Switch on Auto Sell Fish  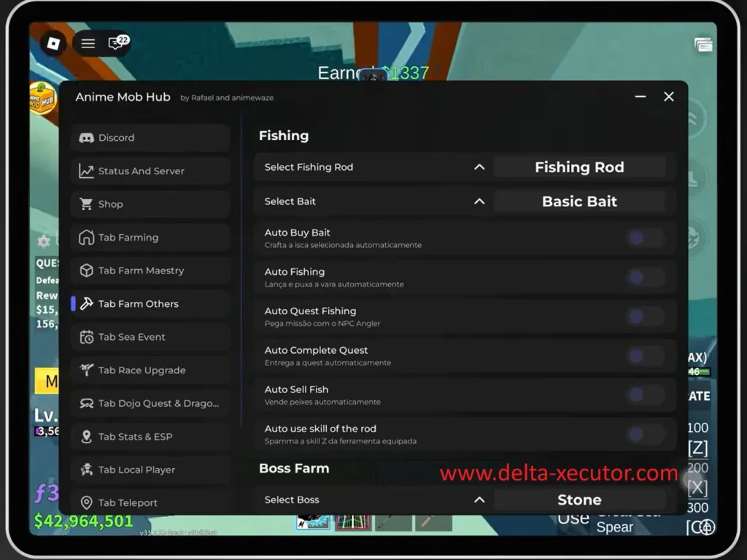click(646, 394)
